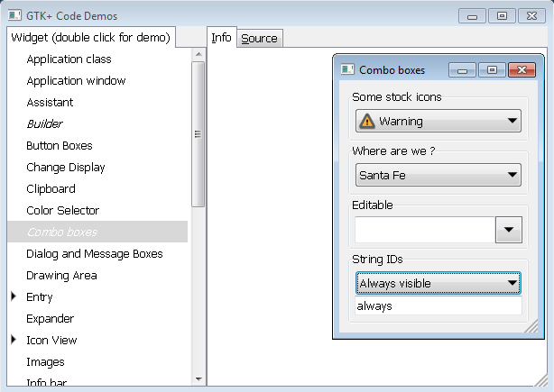
Task: Select Application class demo item
Action: 69,59
